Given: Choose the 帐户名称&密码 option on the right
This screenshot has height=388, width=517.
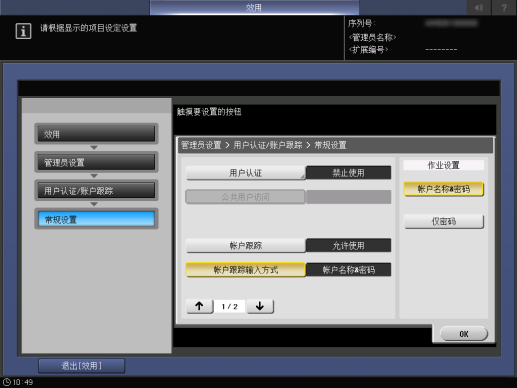Looking at the screenshot, I should click(444, 189).
